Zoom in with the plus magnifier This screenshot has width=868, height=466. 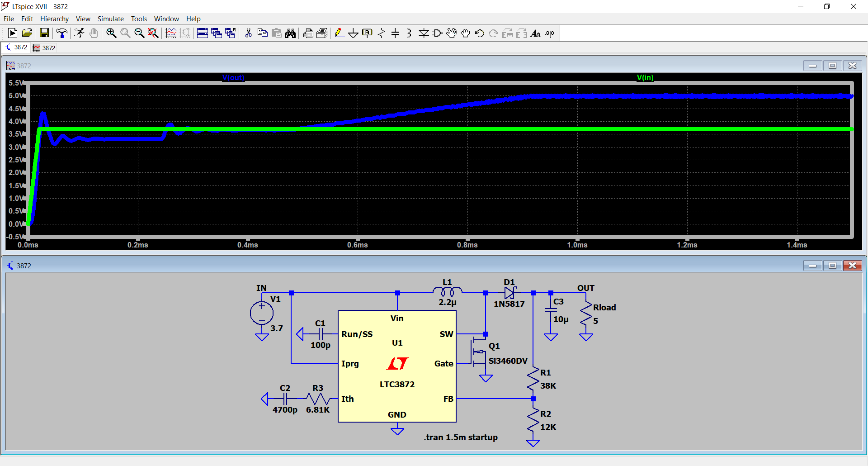111,33
